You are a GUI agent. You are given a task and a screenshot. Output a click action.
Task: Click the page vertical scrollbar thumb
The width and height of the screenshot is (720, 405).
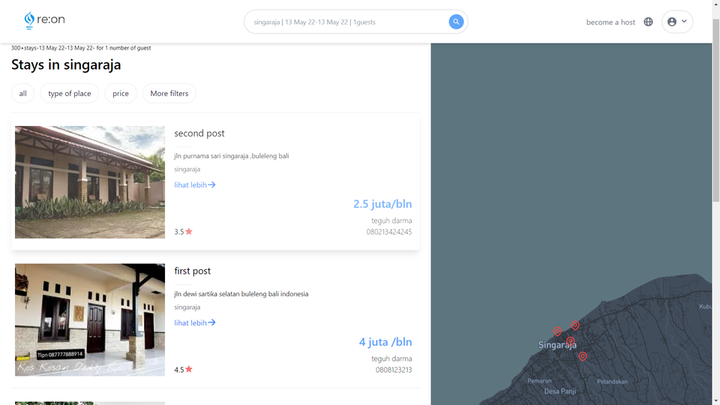[x=716, y=110]
